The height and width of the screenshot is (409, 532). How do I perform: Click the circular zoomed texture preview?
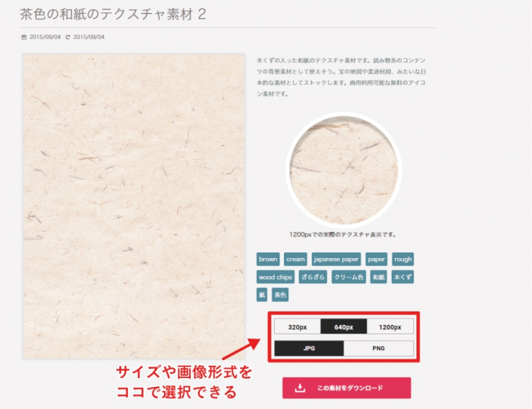pos(344,170)
